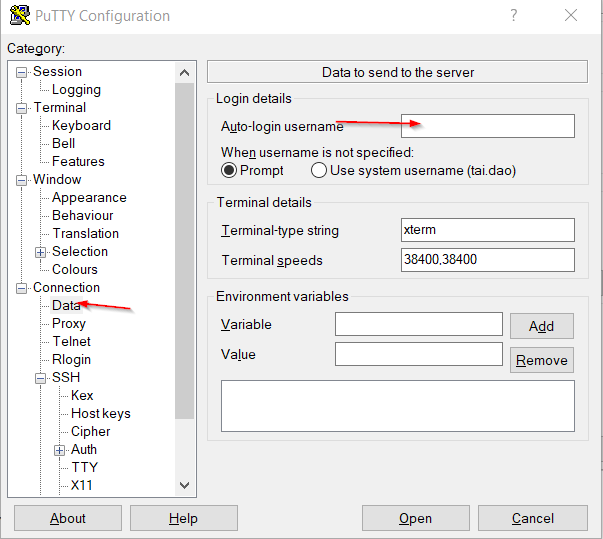Click scroll down arrow in category tree

(185, 485)
